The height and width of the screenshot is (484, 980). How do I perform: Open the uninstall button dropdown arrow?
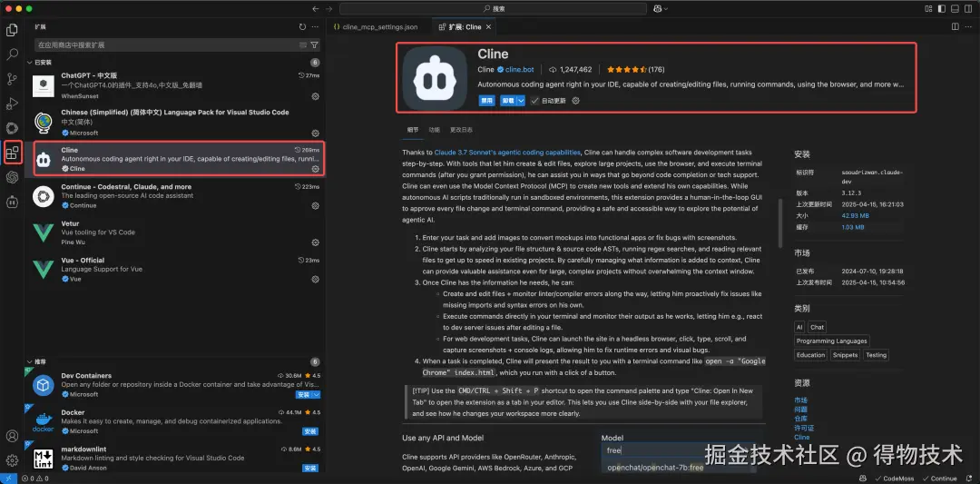521,101
